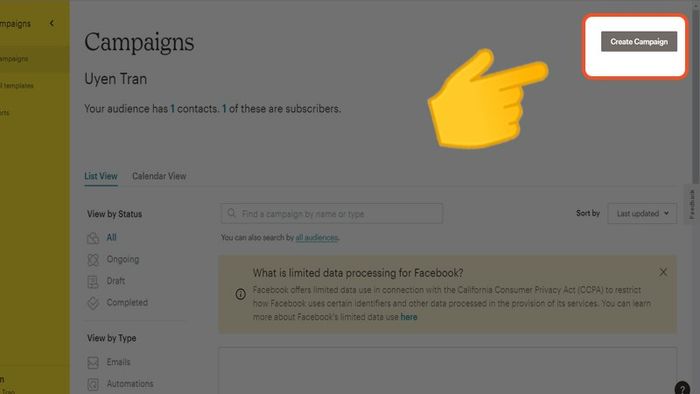The height and width of the screenshot is (394, 700).
Task: Open the Last updated sort dropdown
Action: pyautogui.click(x=642, y=213)
